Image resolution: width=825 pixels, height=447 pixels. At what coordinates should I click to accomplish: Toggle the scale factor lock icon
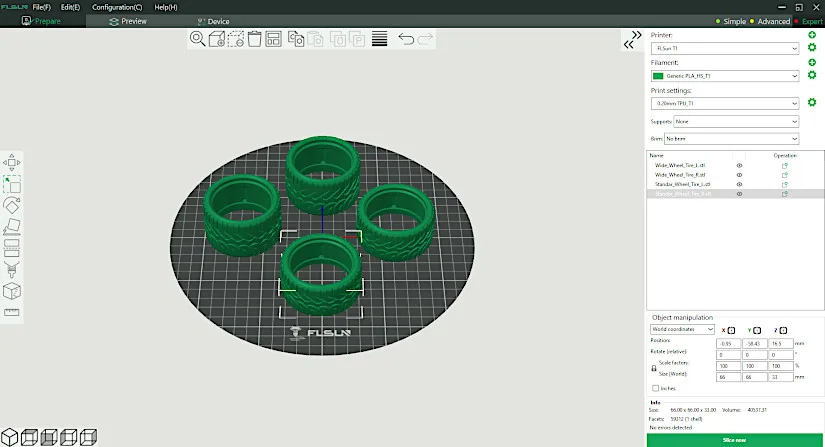click(x=653, y=368)
